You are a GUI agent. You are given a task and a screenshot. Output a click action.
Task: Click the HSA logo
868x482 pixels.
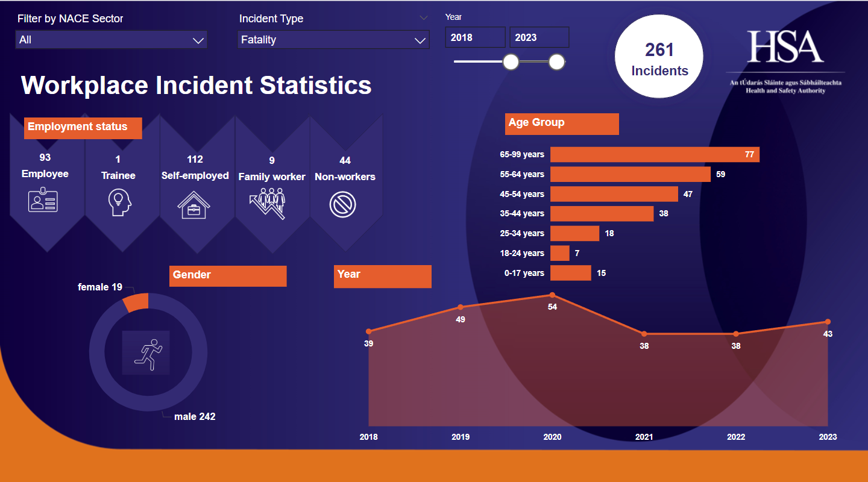click(785, 46)
